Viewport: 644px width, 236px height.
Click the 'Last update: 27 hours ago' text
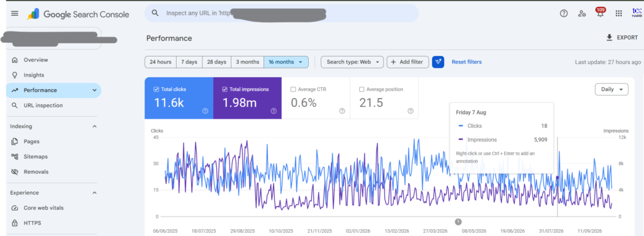(608, 62)
